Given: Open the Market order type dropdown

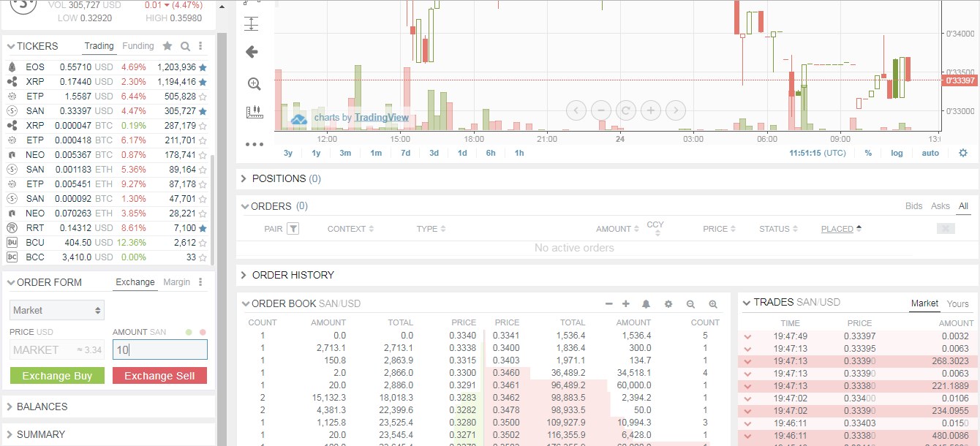Looking at the screenshot, I should (56, 309).
